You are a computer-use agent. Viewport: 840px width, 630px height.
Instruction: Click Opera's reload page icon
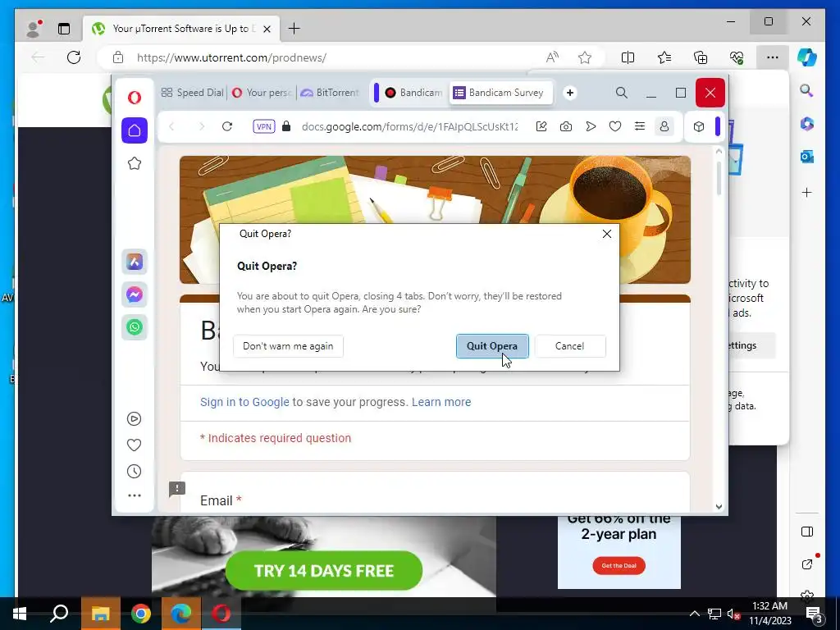coord(227,126)
